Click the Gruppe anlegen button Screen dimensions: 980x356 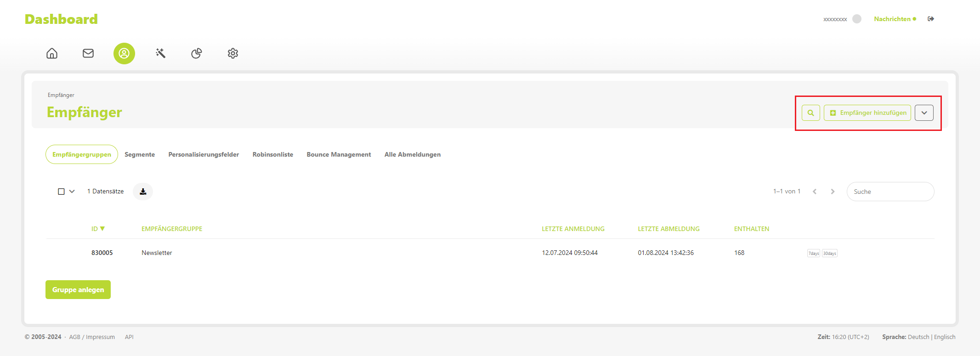(78, 290)
